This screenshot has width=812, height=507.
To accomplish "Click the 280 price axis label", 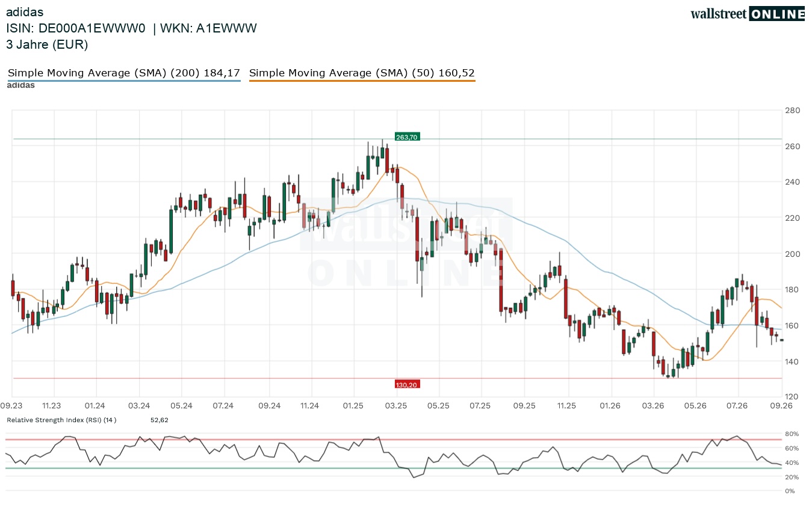I will 792,111.
